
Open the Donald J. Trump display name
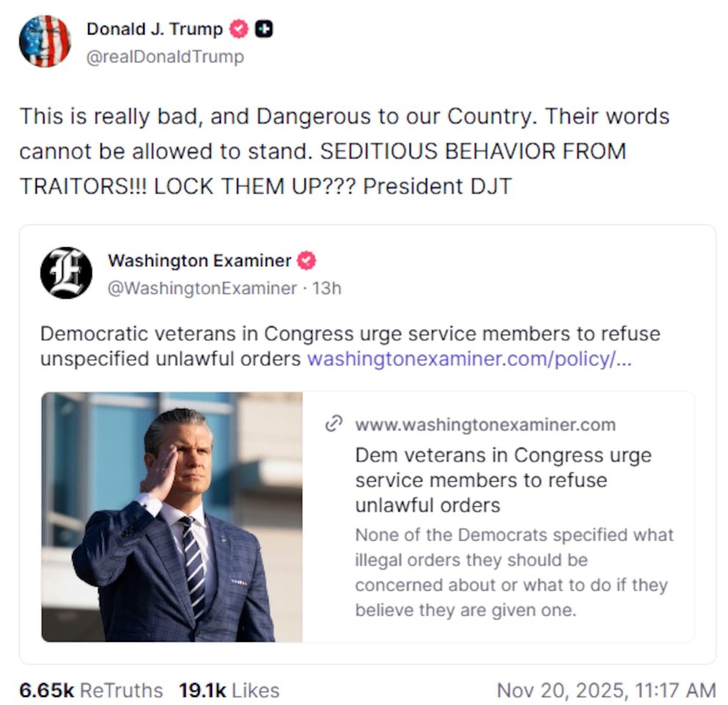point(154,29)
